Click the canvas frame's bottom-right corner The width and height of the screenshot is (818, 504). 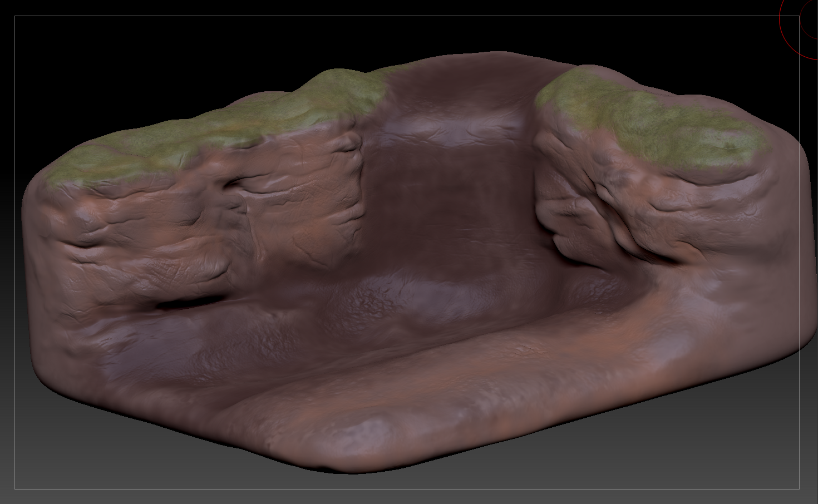800,489
